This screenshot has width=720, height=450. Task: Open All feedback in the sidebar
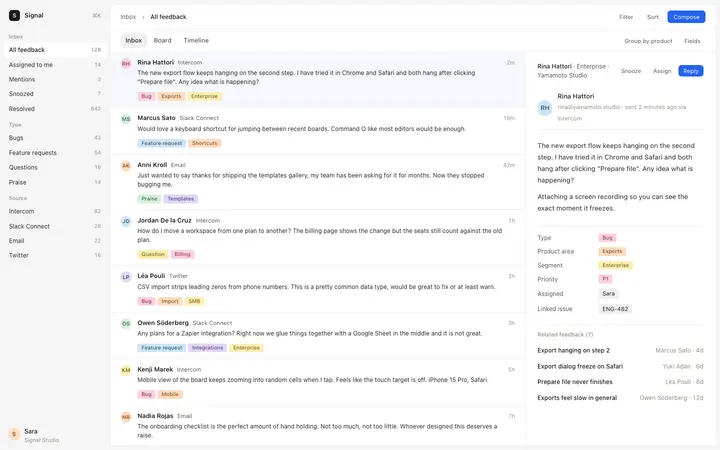(55, 50)
